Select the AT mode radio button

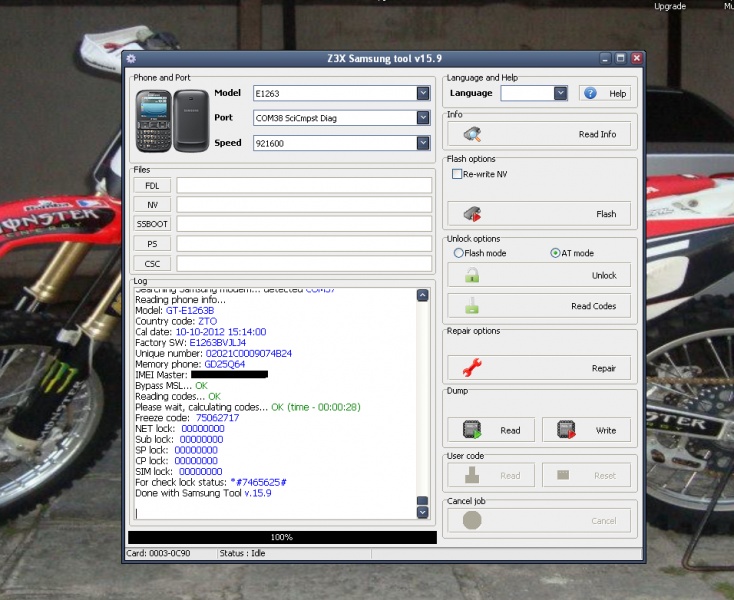tap(555, 253)
